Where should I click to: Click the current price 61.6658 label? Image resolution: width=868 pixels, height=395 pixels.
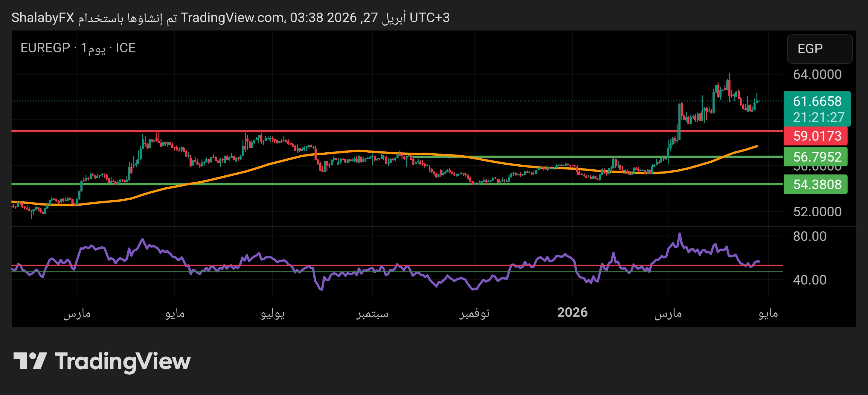tap(817, 101)
